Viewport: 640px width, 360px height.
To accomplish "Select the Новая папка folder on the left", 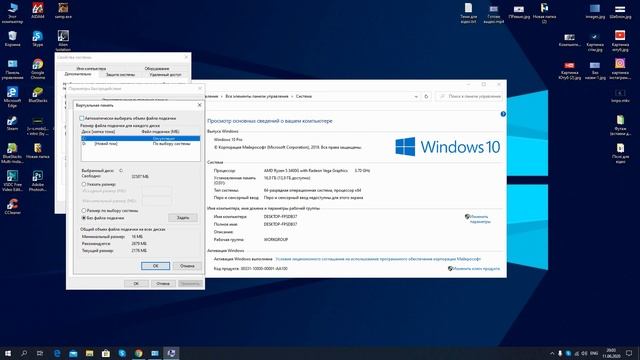I will (38, 151).
